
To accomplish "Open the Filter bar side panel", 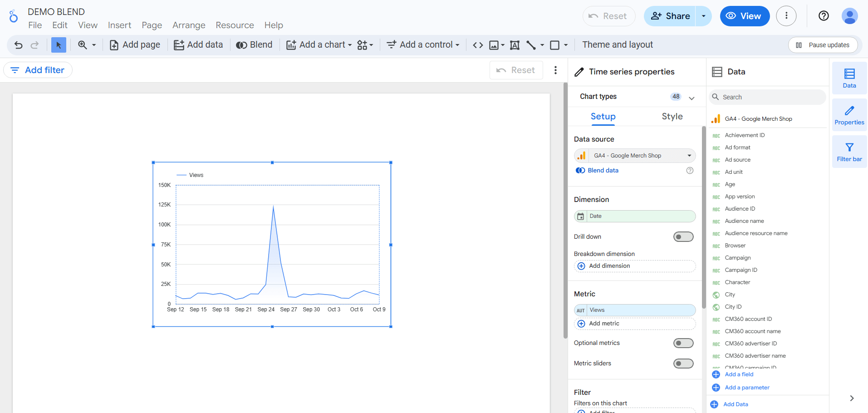I will [849, 152].
